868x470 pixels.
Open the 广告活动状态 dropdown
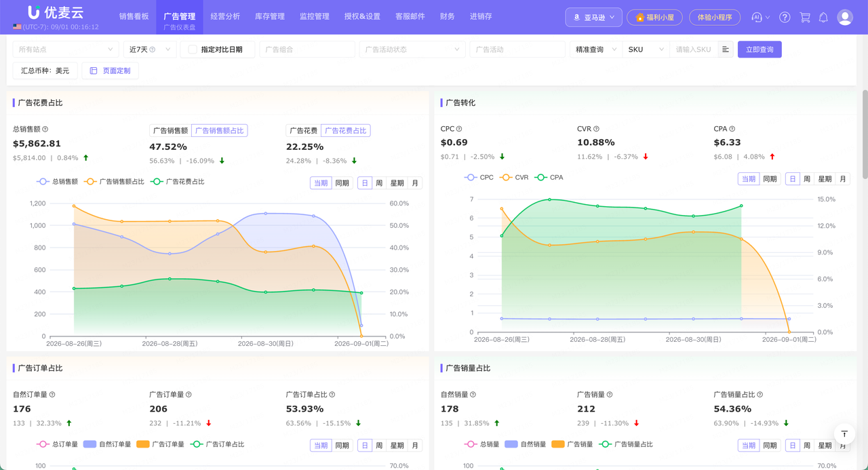(412, 50)
